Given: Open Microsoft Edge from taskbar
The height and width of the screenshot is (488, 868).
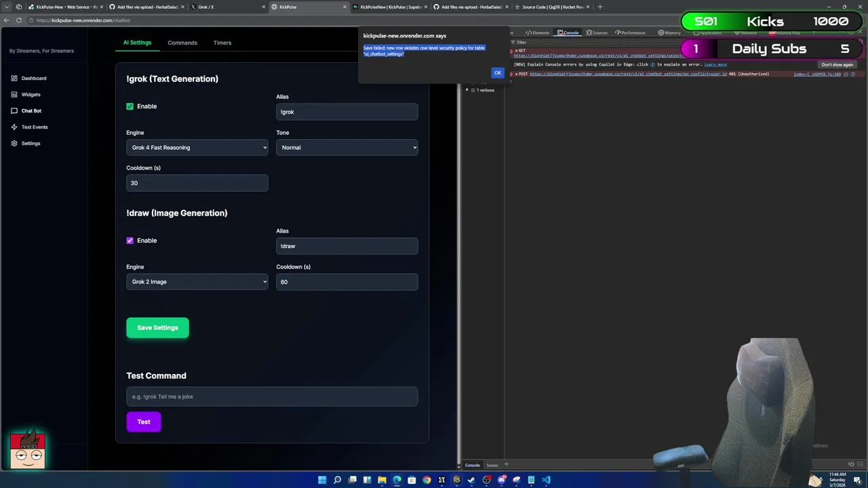Looking at the screenshot, I should point(397,480).
